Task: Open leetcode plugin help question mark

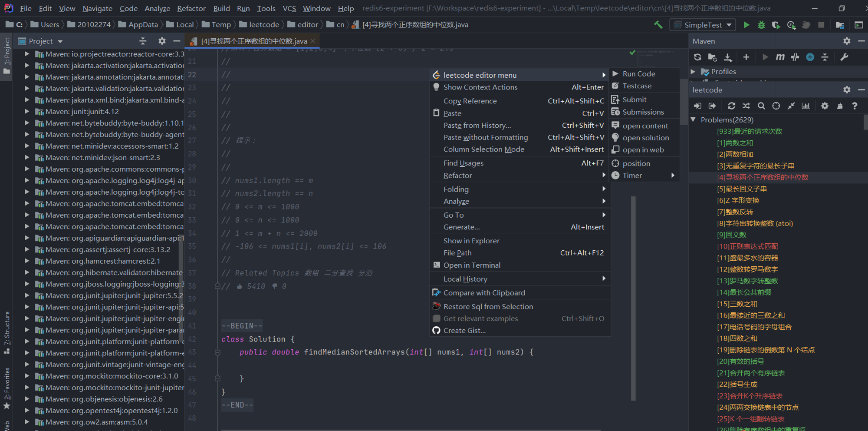Action: [x=855, y=106]
